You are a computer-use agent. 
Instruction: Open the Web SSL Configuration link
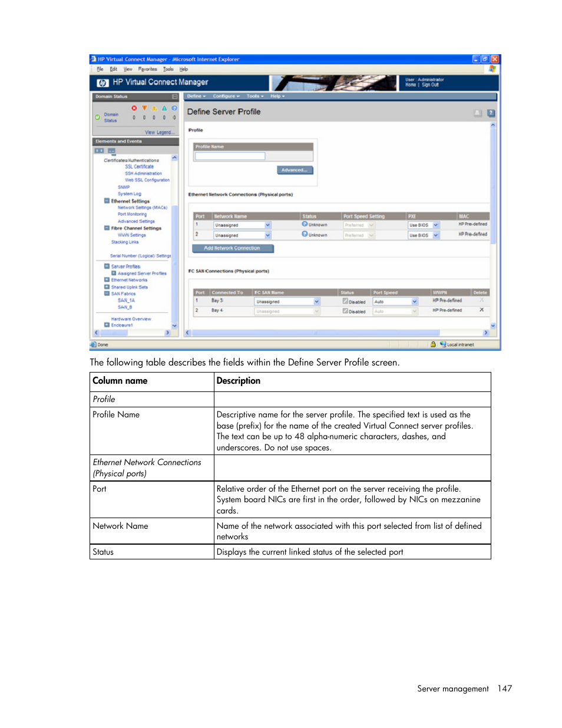click(147, 180)
